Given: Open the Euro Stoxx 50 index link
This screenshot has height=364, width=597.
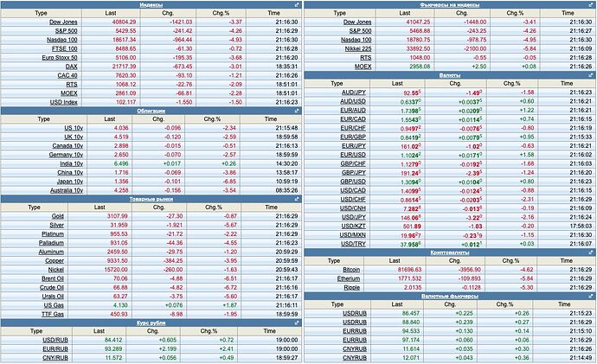Looking at the screenshot, I should click(60, 57).
